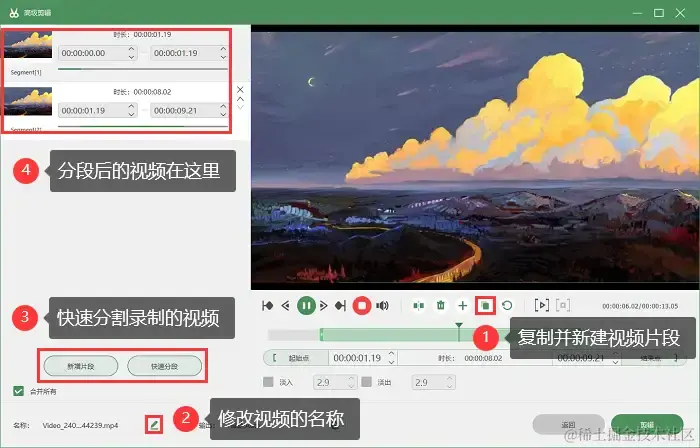Screen dimensions: 700x448
Task: Click the 新增片段 button
Action: [81, 366]
